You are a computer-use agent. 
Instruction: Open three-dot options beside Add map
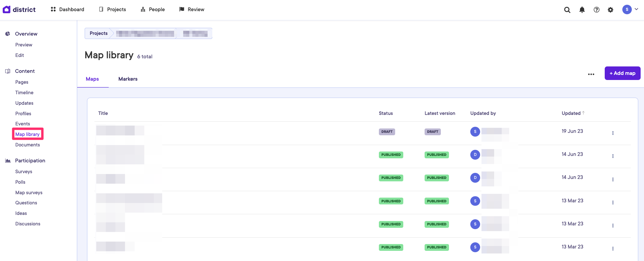591,74
